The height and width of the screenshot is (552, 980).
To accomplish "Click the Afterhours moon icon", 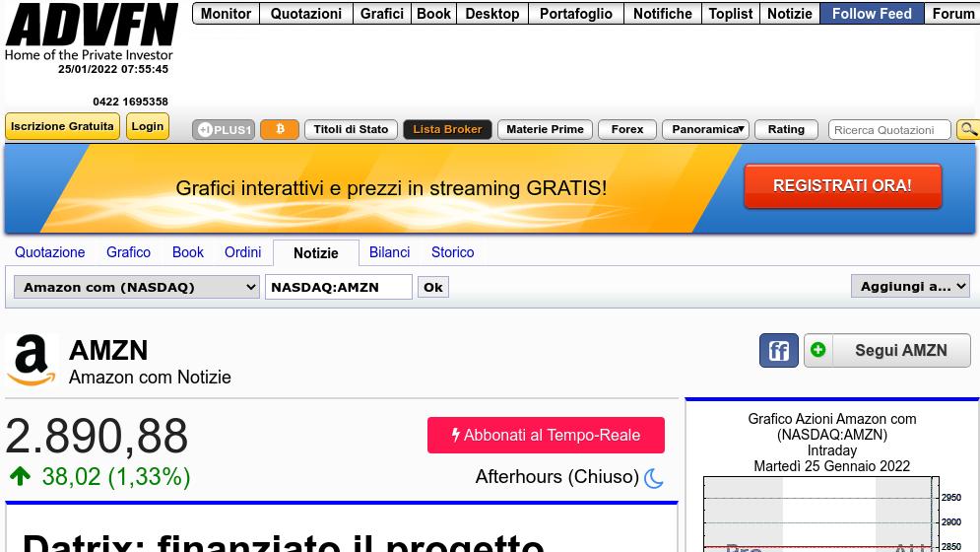I will [x=653, y=478].
